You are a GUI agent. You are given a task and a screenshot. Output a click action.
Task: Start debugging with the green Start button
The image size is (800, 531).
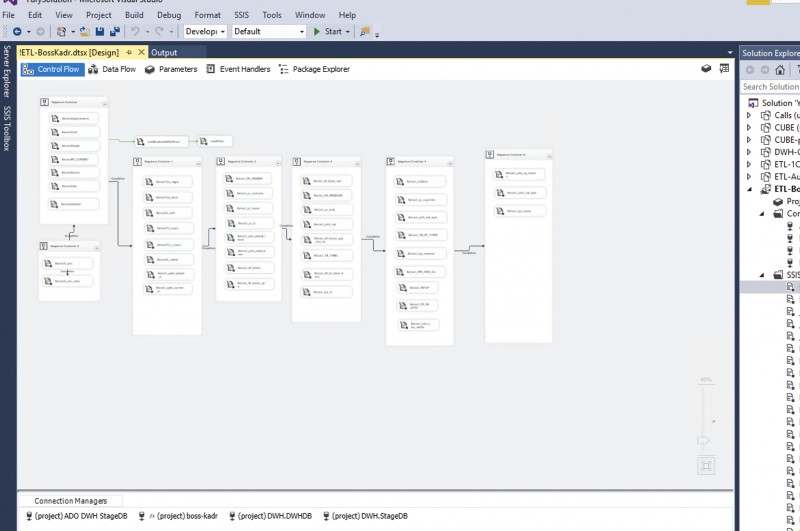click(x=328, y=32)
